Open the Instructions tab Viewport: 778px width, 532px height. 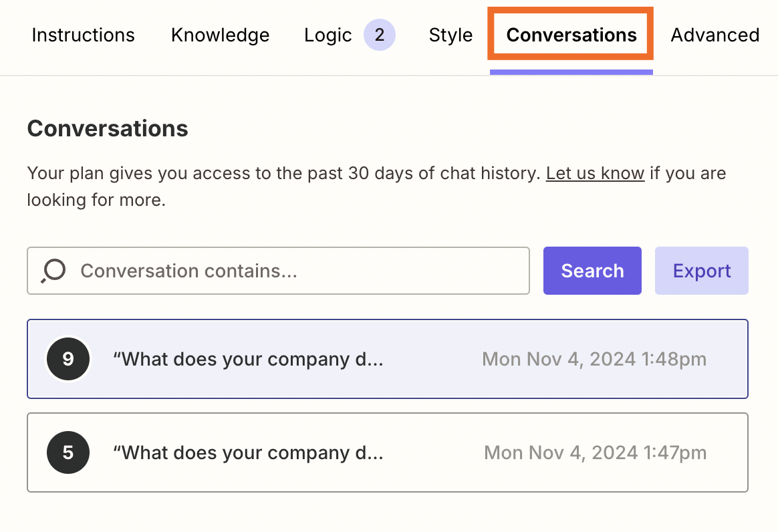point(83,35)
